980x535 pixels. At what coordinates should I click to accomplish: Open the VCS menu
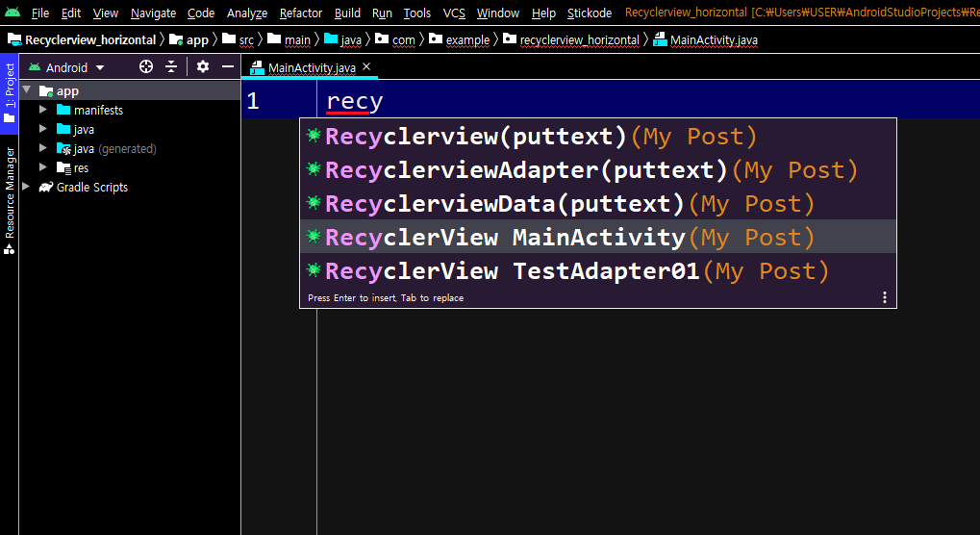(454, 13)
